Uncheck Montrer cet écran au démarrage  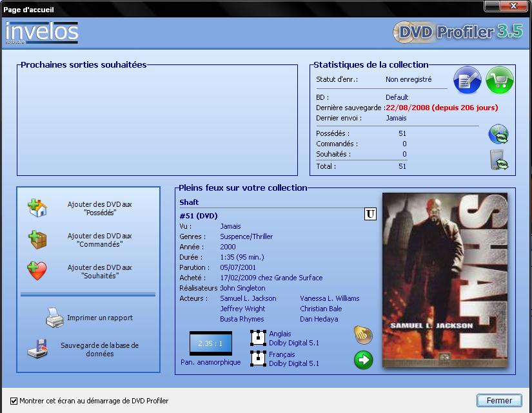14,401
